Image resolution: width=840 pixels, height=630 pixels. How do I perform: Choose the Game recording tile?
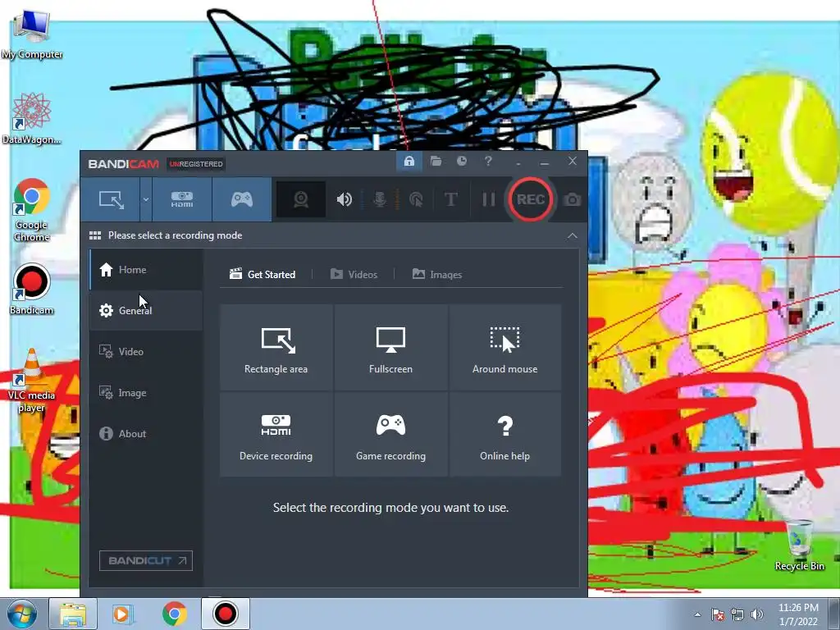[390, 435]
